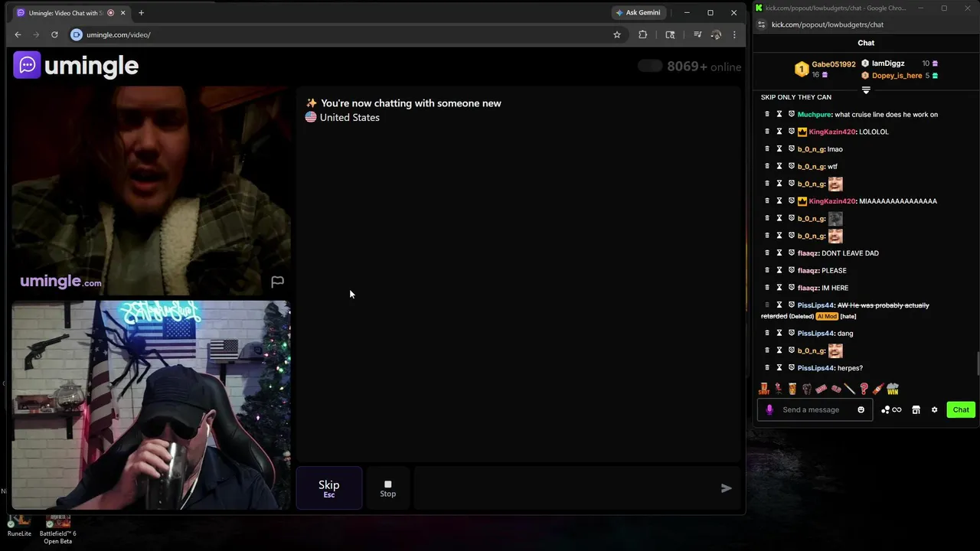The image size is (980, 551).
Task: Send message with paper-plane icon in Umingle
Action: (726, 488)
